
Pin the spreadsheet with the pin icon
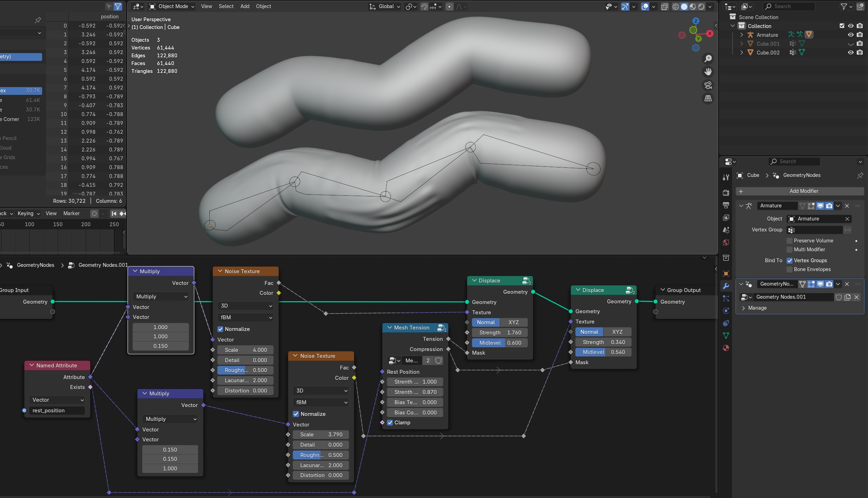[x=38, y=20]
